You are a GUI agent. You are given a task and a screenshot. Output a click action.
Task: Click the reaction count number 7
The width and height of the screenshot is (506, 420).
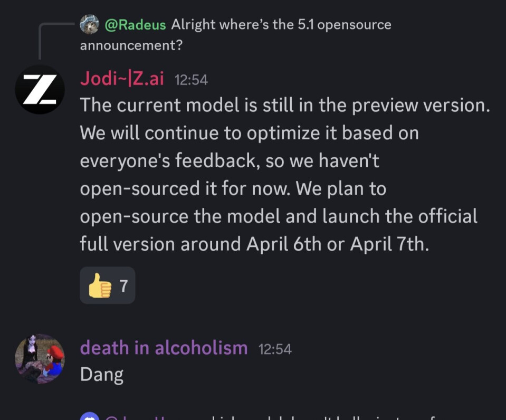123,285
